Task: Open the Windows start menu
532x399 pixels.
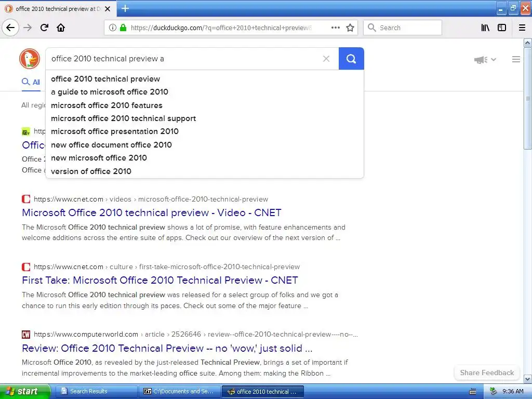Action: pos(24,392)
